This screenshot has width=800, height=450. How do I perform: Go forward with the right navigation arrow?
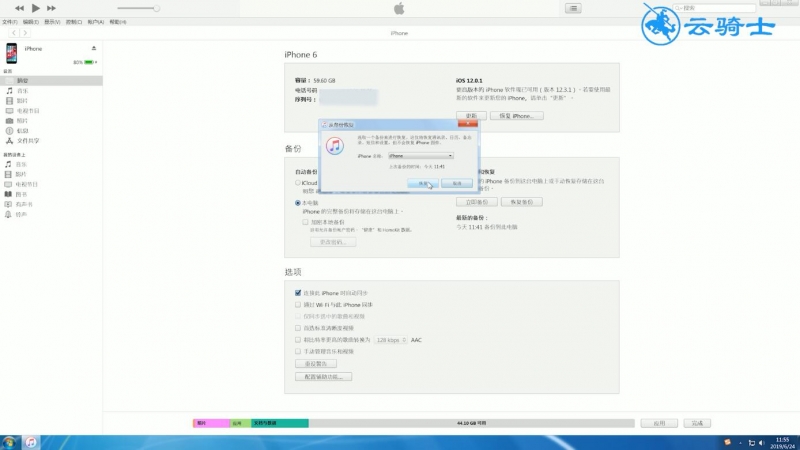coord(24,33)
